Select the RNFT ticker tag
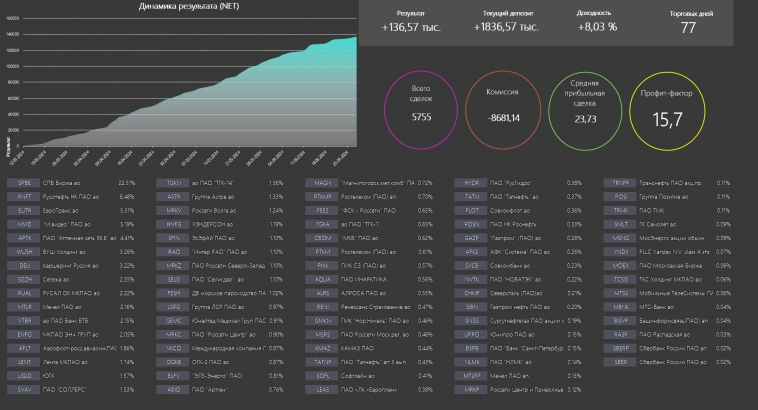 pyautogui.click(x=22, y=197)
